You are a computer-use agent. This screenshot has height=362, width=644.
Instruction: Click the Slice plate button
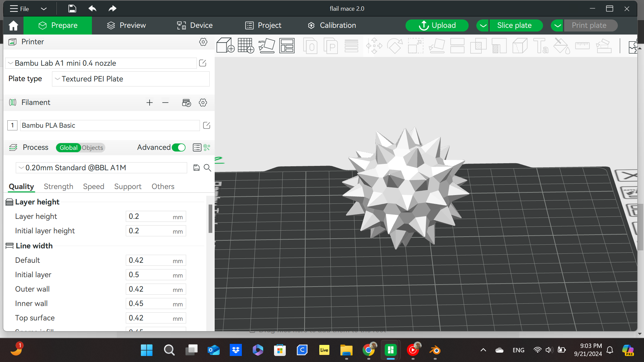(x=516, y=25)
